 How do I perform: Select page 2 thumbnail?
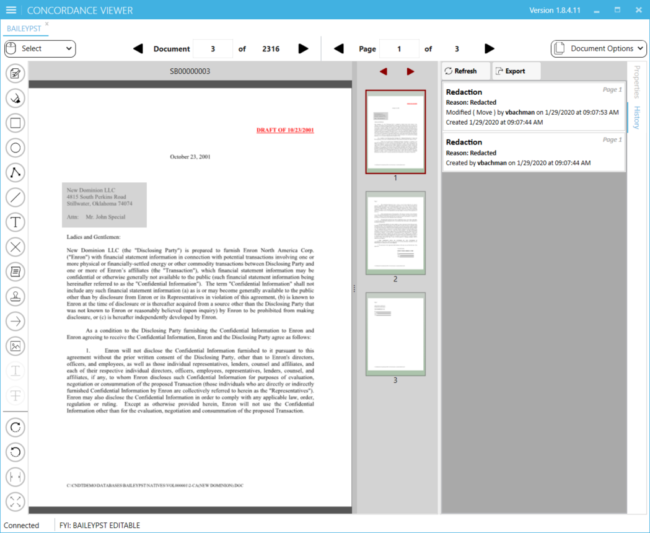point(395,233)
